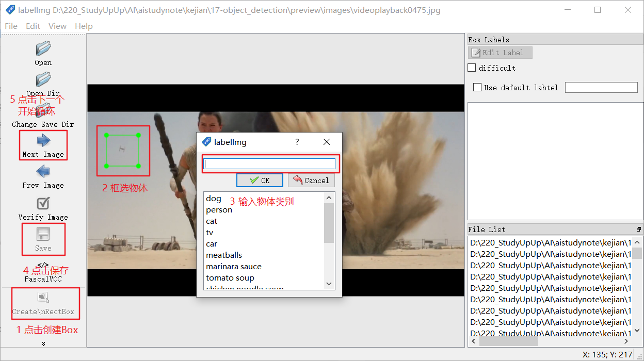Select 'car' from label list
The width and height of the screenshot is (644, 361).
pyautogui.click(x=212, y=244)
